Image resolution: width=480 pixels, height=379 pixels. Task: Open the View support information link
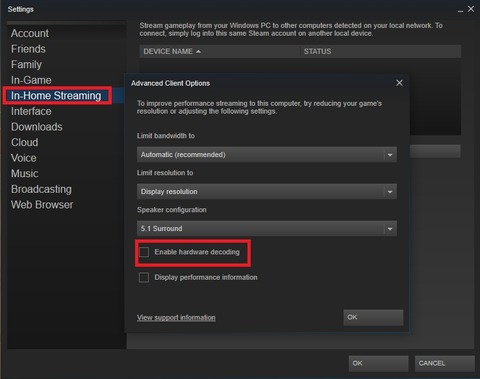tap(176, 318)
